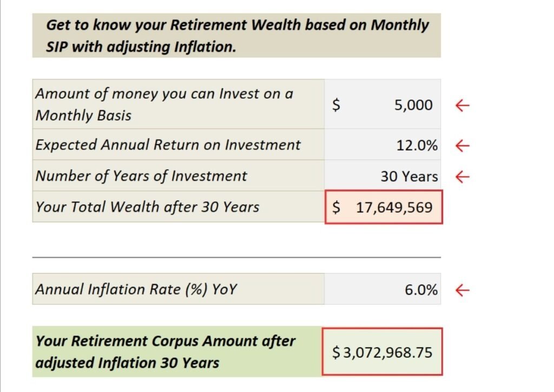
Task: Click the red arrow beside the $5,000 amount
Action: (x=462, y=105)
